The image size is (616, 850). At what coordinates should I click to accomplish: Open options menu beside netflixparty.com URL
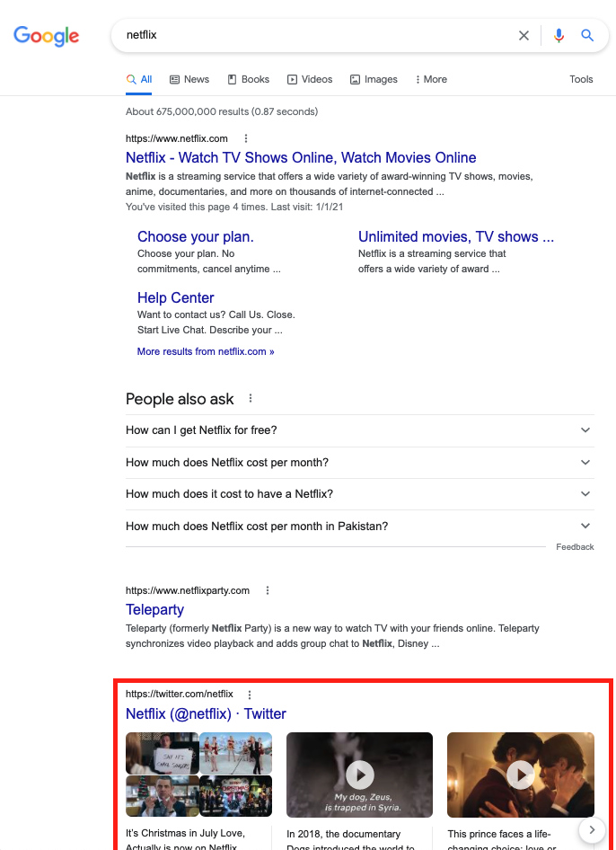click(x=268, y=590)
